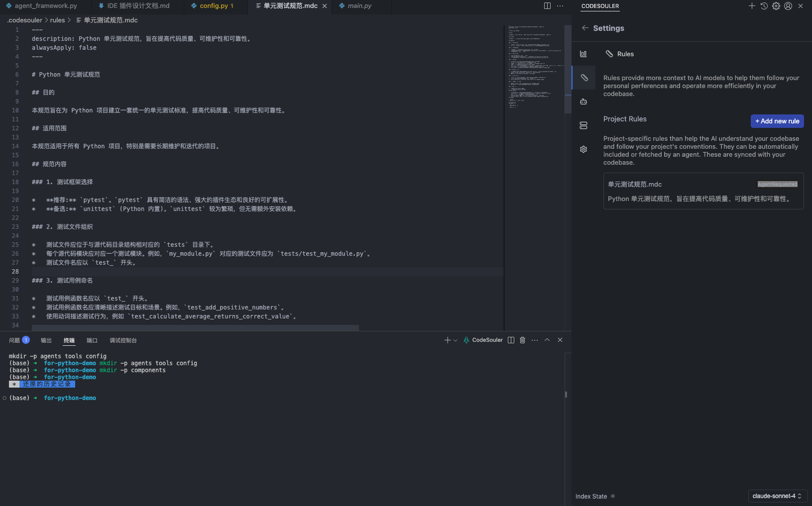Kill terminal with the trash icon

(x=522, y=340)
